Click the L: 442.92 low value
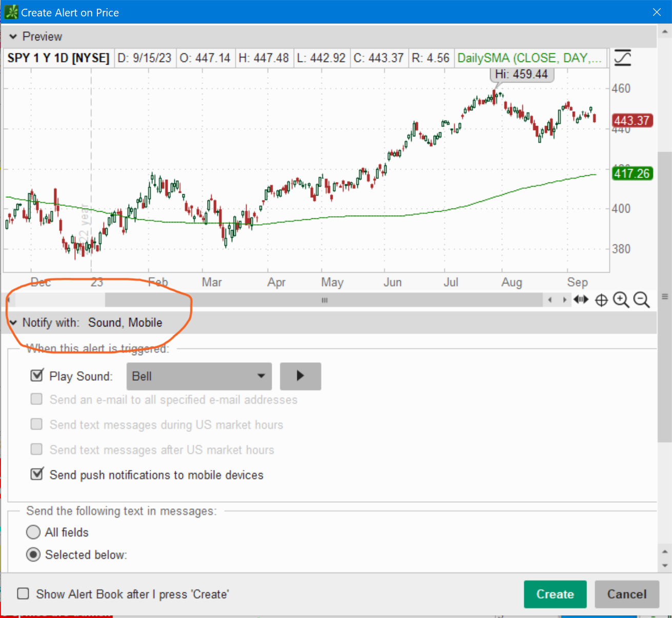Image resolution: width=672 pixels, height=618 pixels. 321,58
